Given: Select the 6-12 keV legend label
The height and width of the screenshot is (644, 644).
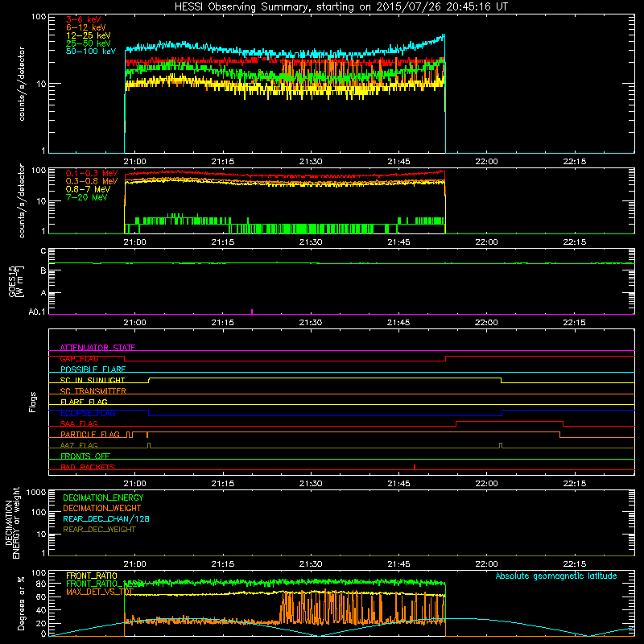Looking at the screenshot, I should pos(86,27).
